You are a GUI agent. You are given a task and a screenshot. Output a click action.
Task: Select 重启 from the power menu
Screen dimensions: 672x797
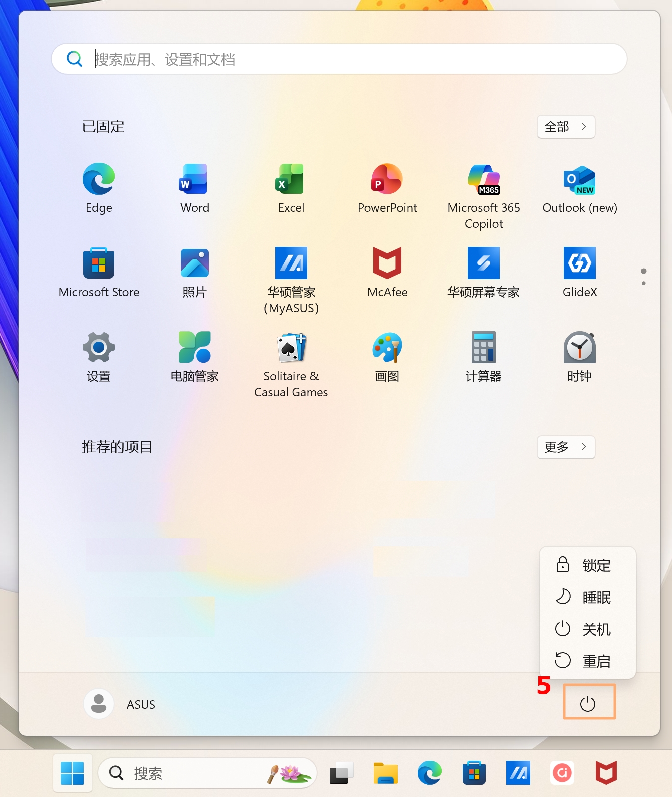pyautogui.click(x=587, y=661)
